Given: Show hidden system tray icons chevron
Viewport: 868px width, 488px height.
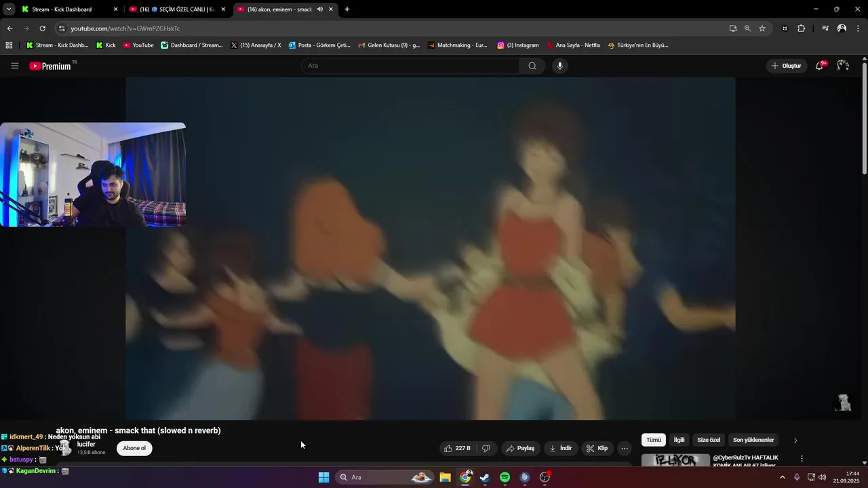Looking at the screenshot, I should (782, 477).
